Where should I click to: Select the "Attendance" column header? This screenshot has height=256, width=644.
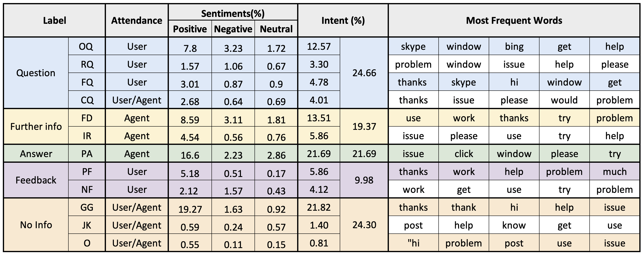[x=137, y=21]
